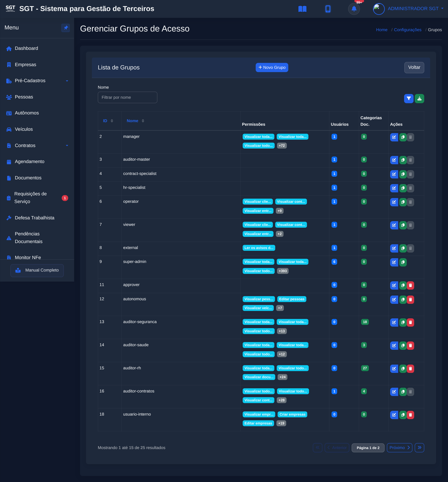Image resolution: width=448 pixels, height=482 pixels.
Task: Click the mobile phone icon in header
Action: click(x=328, y=9)
